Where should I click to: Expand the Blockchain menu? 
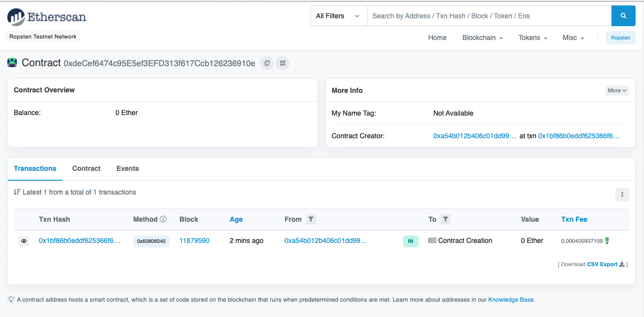[482, 38]
